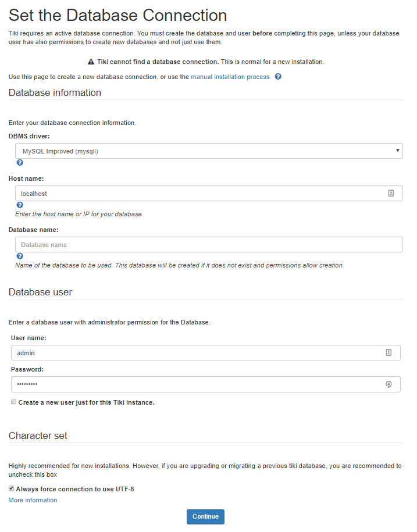Open the manual installation process link
The height and width of the screenshot is (532, 417).
tap(230, 77)
